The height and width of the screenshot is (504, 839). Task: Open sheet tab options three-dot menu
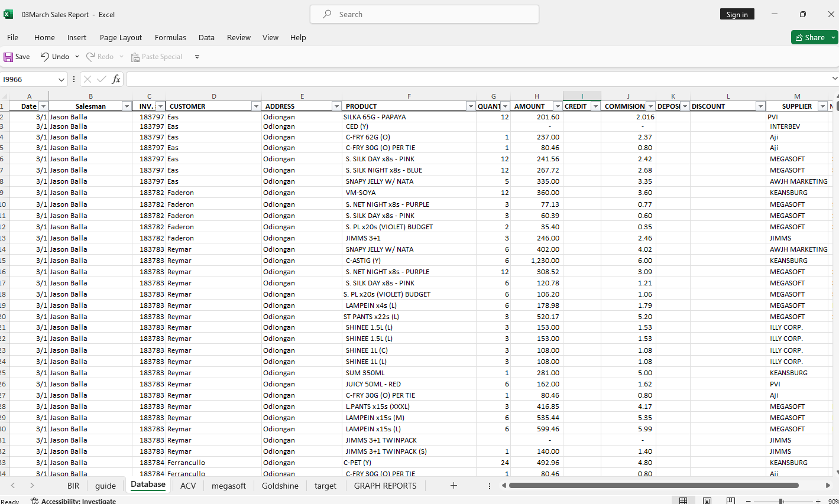coord(490,486)
